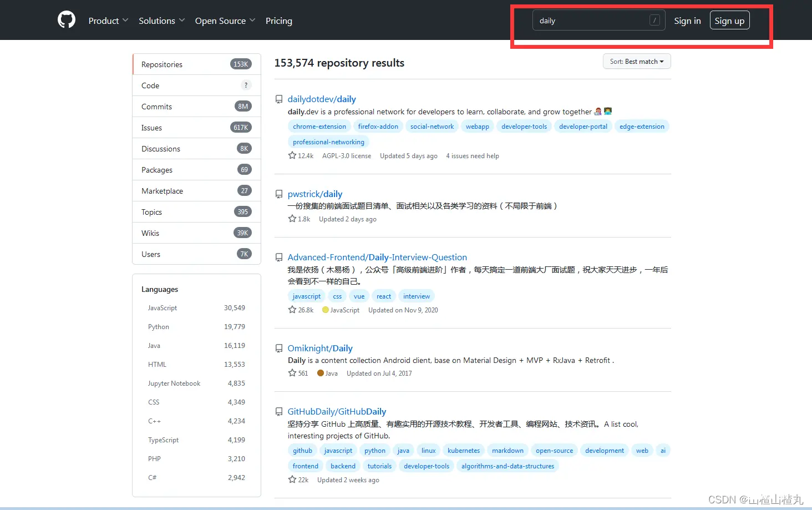
Task: Click star icon showing 26.8k stars
Action: coord(292,310)
